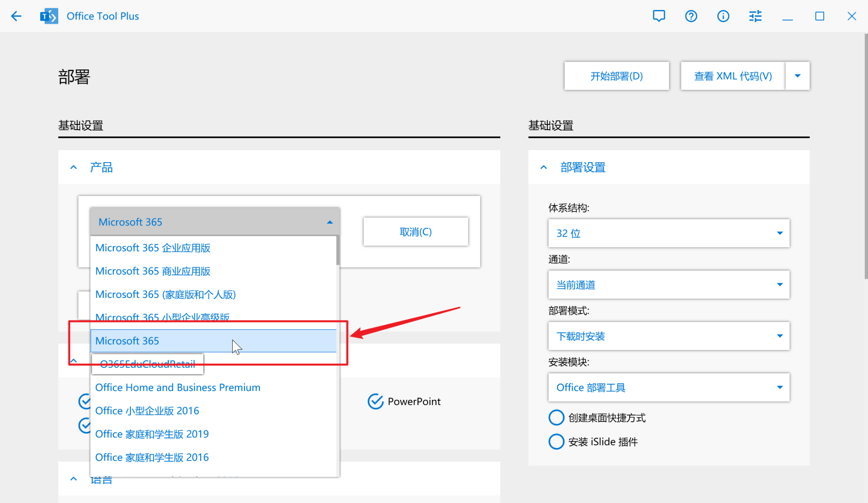Select Microsoft 365 商业应用版

(x=213, y=271)
